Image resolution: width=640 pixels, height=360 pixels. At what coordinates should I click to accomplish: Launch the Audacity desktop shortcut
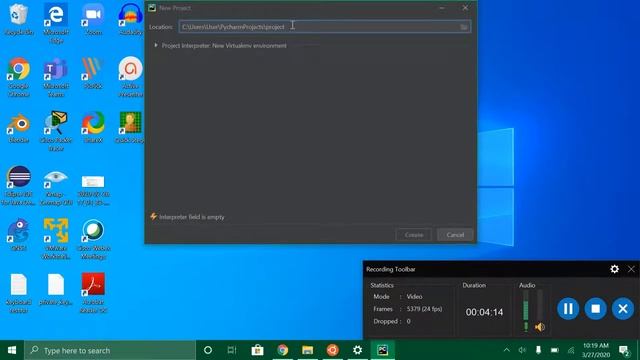click(x=131, y=19)
